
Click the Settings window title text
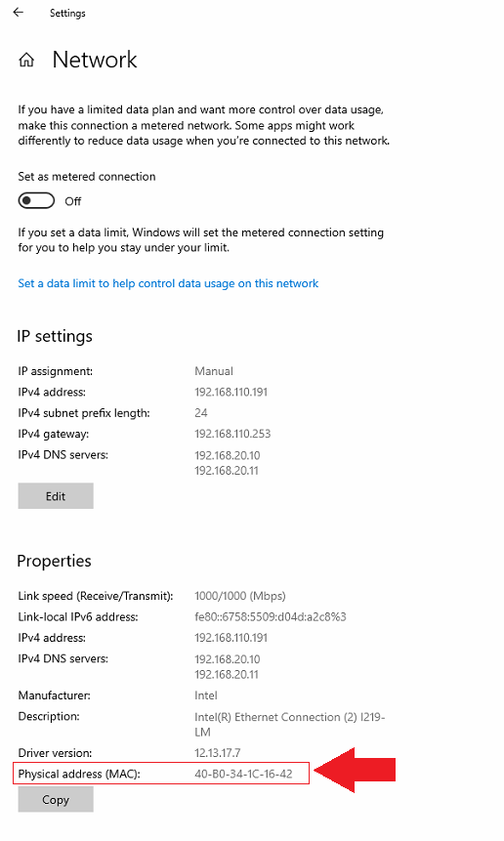point(67,13)
